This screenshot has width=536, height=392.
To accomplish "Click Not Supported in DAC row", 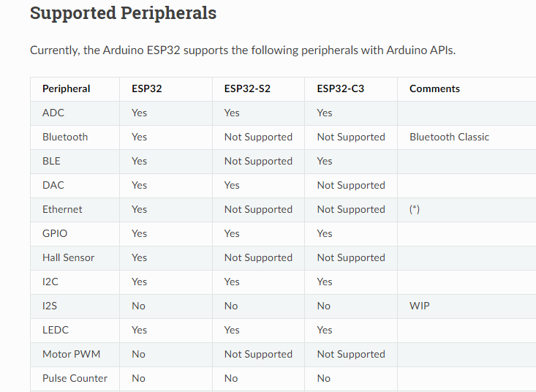I will coord(351,185).
